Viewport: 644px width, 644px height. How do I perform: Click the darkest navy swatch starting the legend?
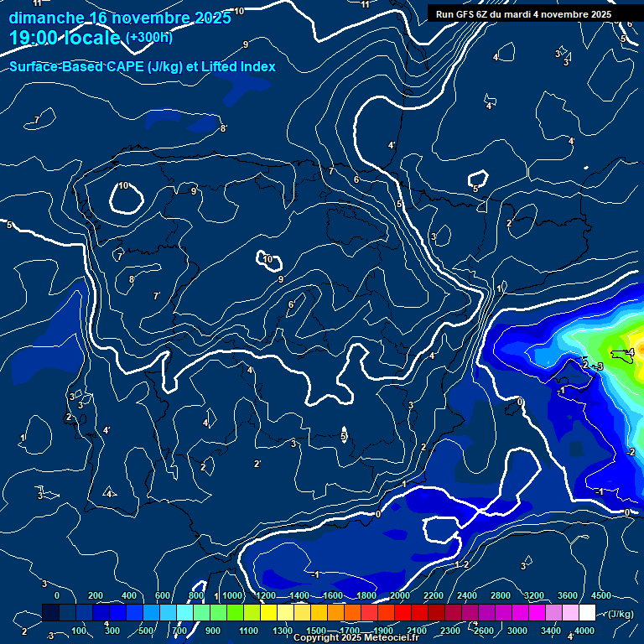[x=50, y=612]
